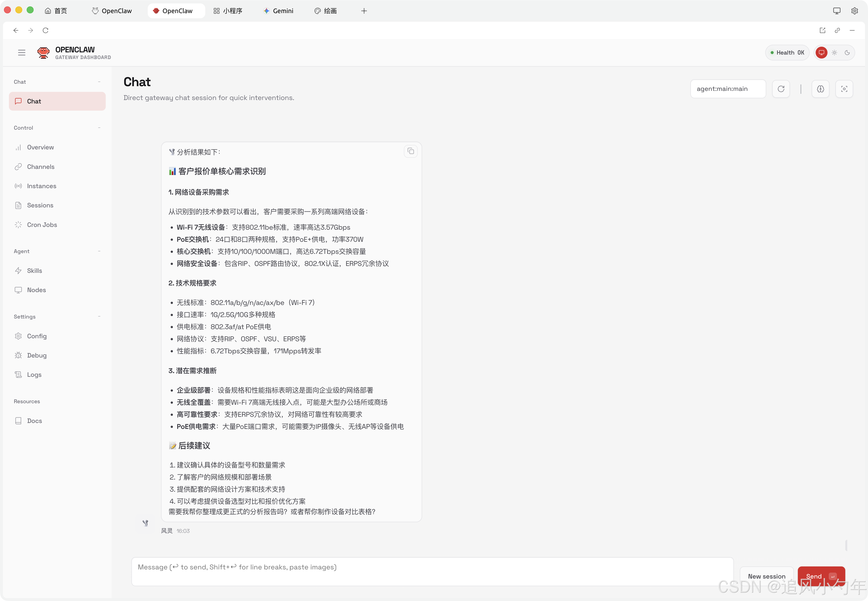This screenshot has height=601, width=868.
Task: Click the New session button
Action: point(766,576)
